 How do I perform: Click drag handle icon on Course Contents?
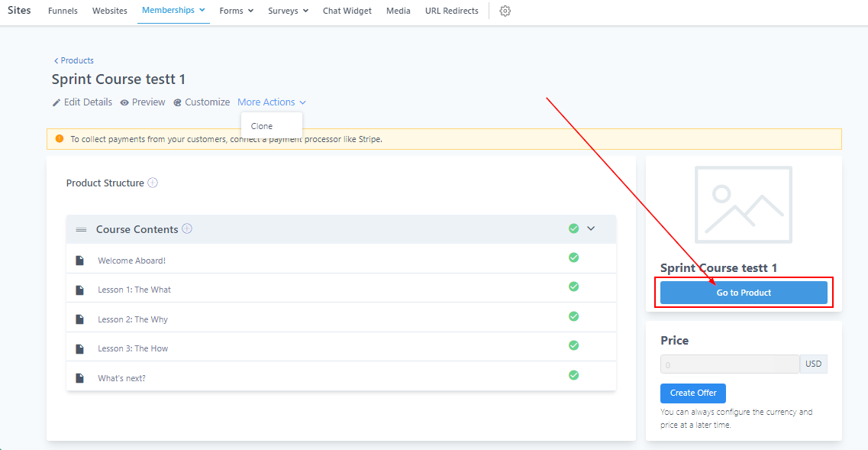[x=81, y=230]
